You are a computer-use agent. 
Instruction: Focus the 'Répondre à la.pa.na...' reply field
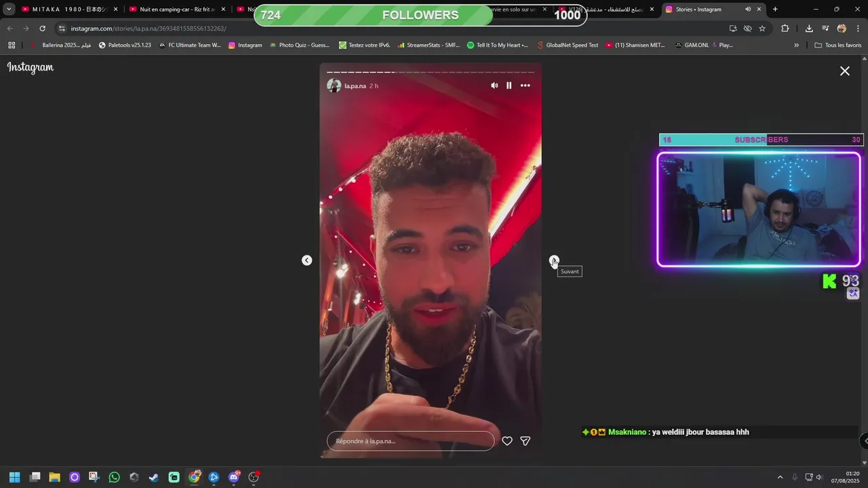[410, 441]
